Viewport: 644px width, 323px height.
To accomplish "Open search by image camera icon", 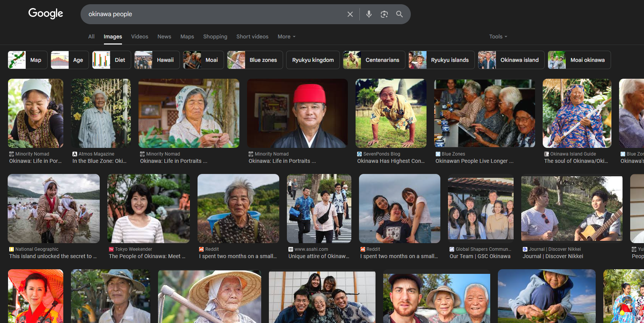I will (x=384, y=14).
